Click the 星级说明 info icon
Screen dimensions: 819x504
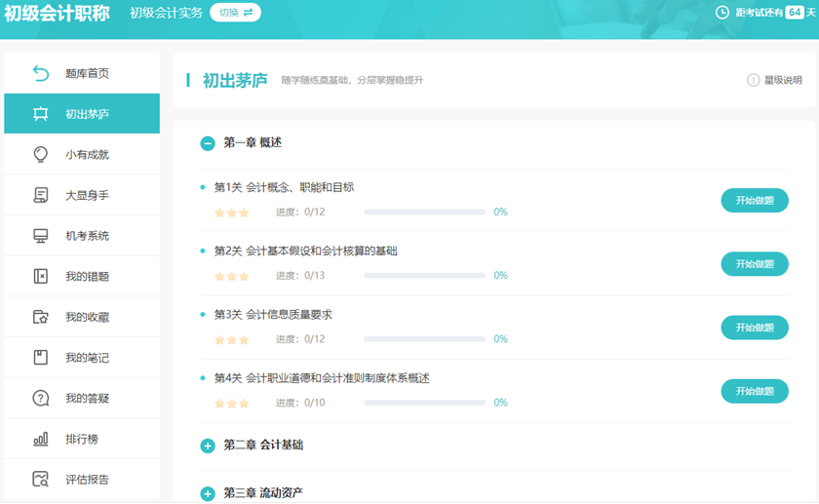point(753,80)
